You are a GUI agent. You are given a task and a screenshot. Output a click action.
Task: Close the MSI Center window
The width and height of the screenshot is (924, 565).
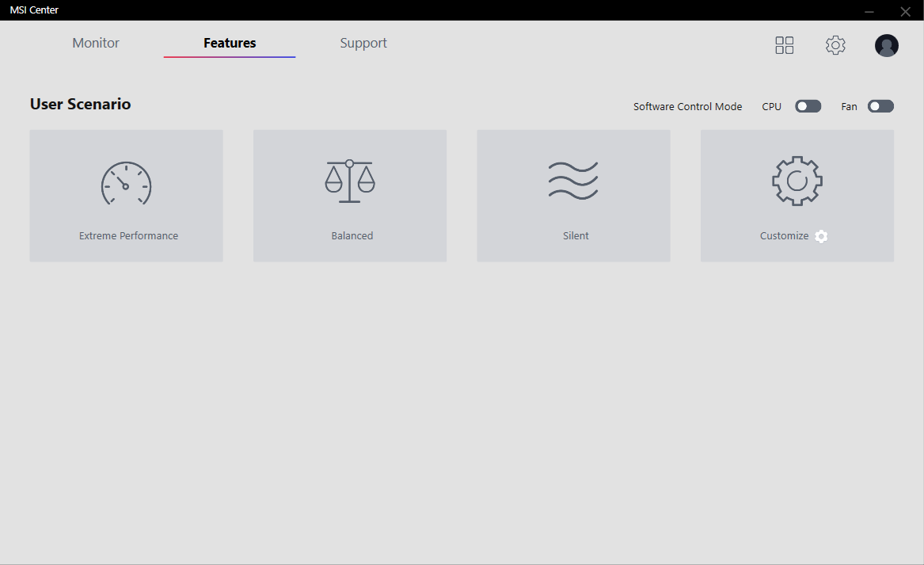pyautogui.click(x=905, y=11)
